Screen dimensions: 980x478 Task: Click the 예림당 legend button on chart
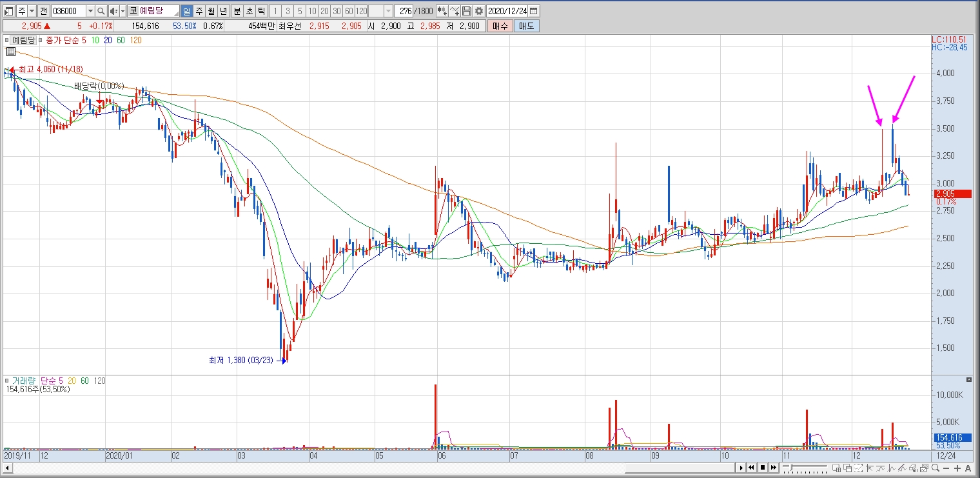(x=23, y=40)
